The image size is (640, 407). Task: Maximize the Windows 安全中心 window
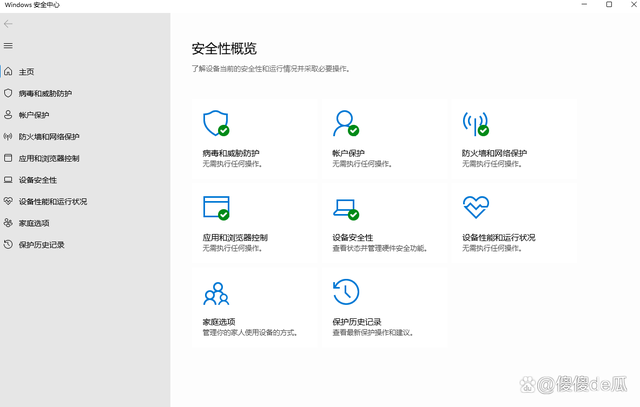point(609,4)
